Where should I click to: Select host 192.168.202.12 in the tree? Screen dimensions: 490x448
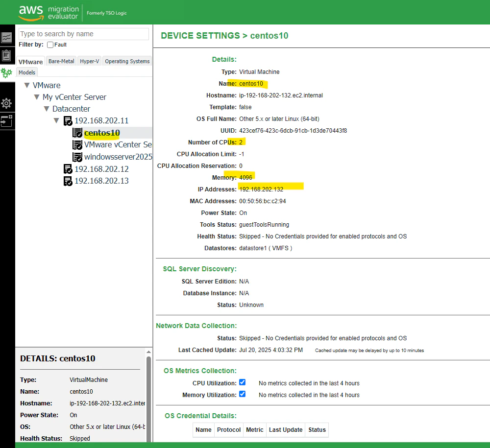coord(101,169)
